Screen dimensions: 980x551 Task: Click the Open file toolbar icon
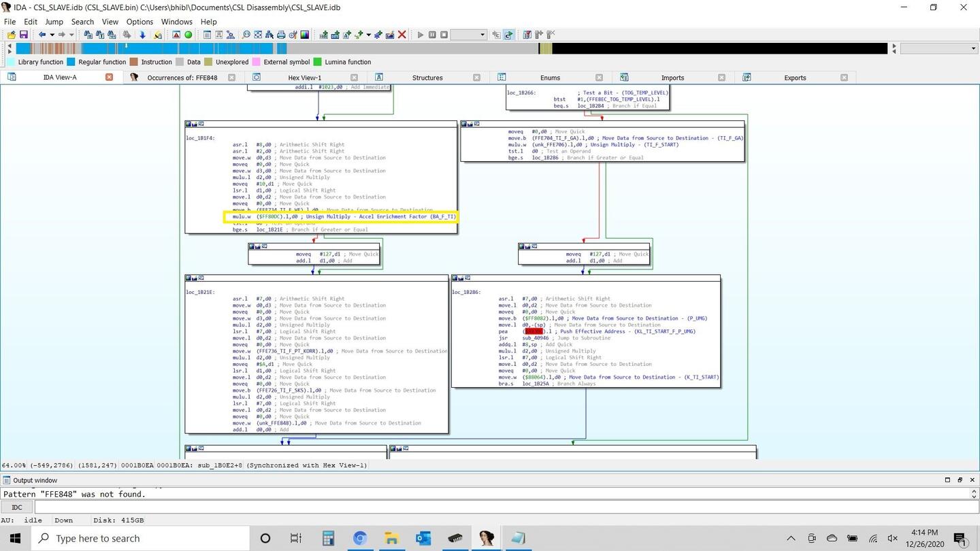(12, 35)
